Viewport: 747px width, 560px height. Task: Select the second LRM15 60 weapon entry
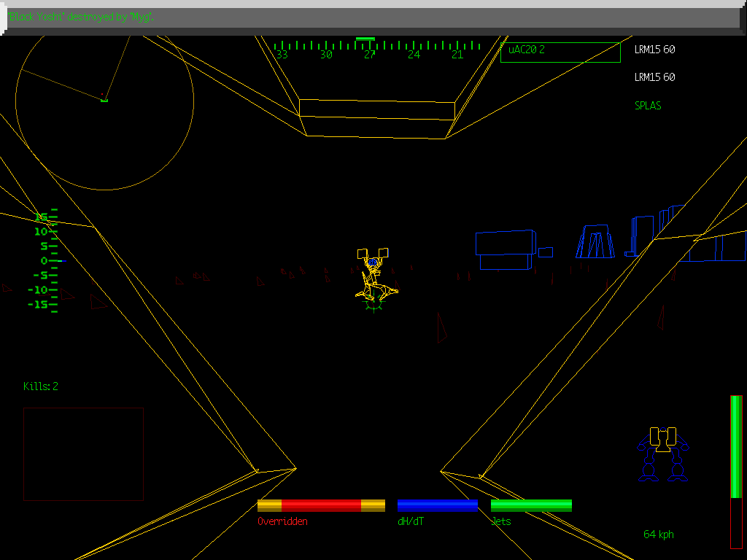tap(654, 77)
